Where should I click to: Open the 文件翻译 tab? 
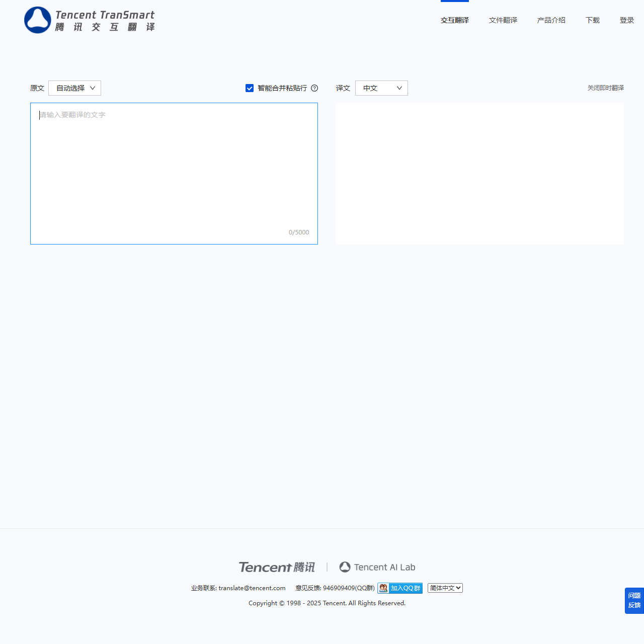click(x=503, y=20)
